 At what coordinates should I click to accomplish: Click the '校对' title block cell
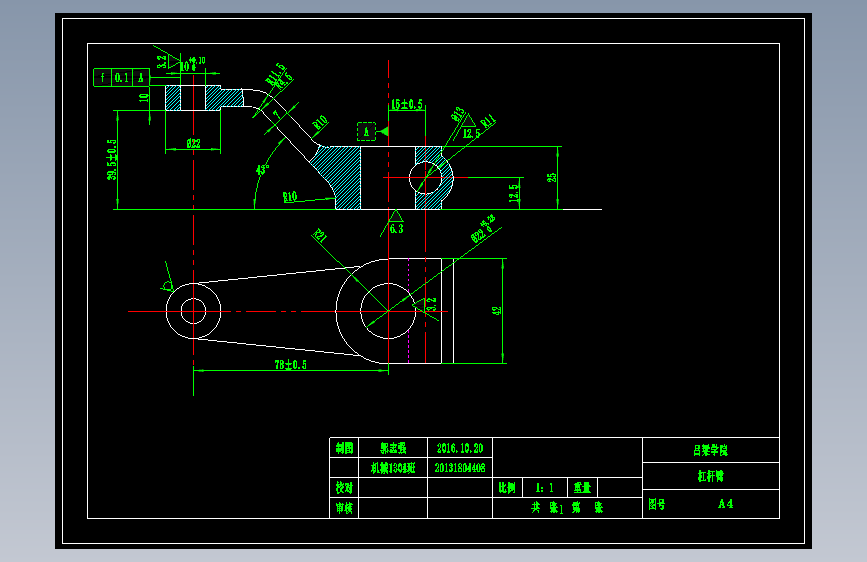pyautogui.click(x=344, y=488)
